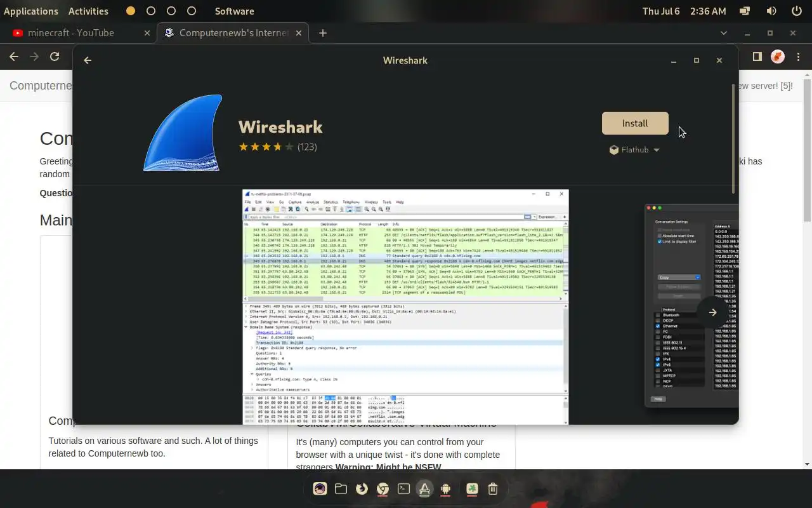The height and width of the screenshot is (508, 812).
Task: Click the network status icon
Action: click(745, 11)
